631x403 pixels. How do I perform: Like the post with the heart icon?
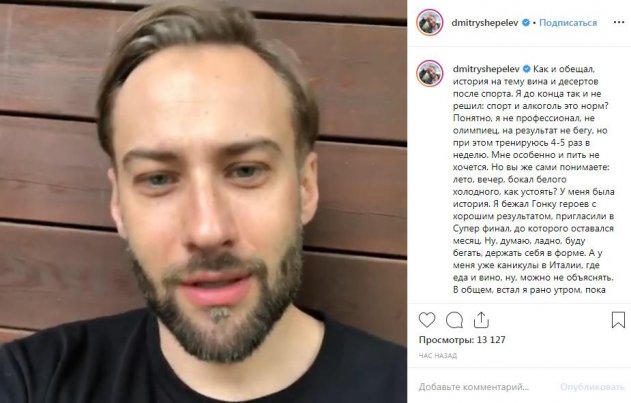427,320
